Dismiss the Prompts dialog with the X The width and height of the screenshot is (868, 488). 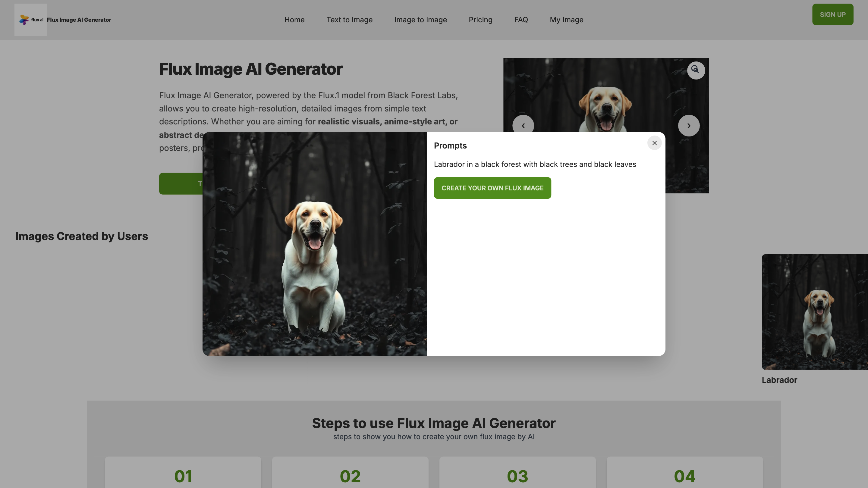pos(654,143)
